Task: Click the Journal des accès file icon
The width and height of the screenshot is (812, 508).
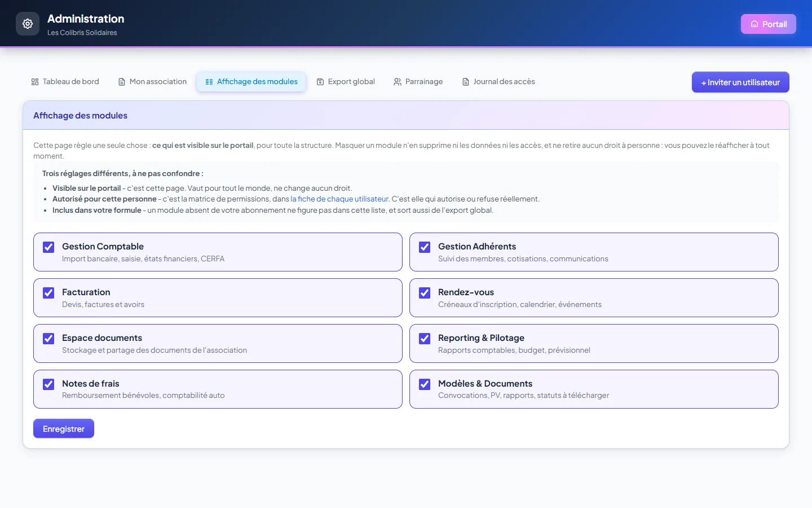Action: pos(466,82)
